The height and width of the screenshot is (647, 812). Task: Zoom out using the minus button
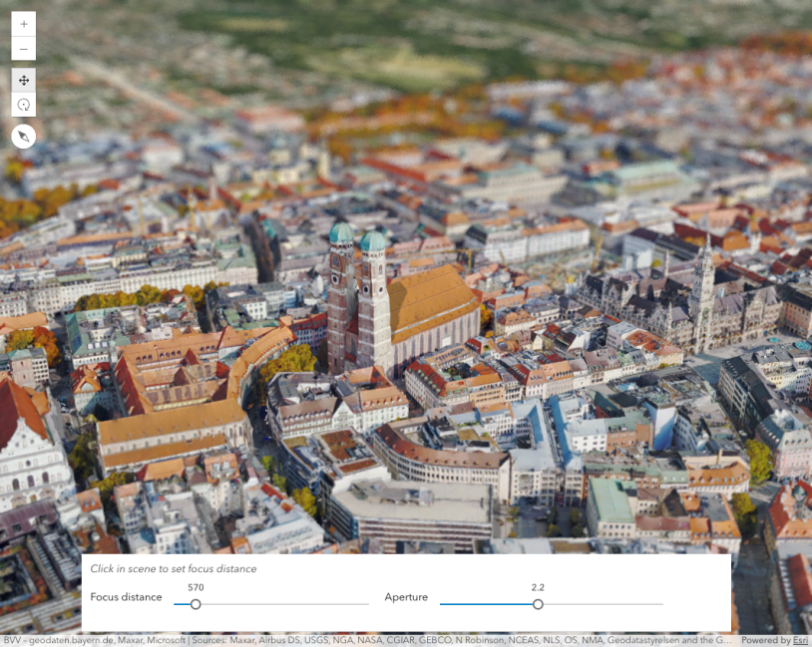23,47
